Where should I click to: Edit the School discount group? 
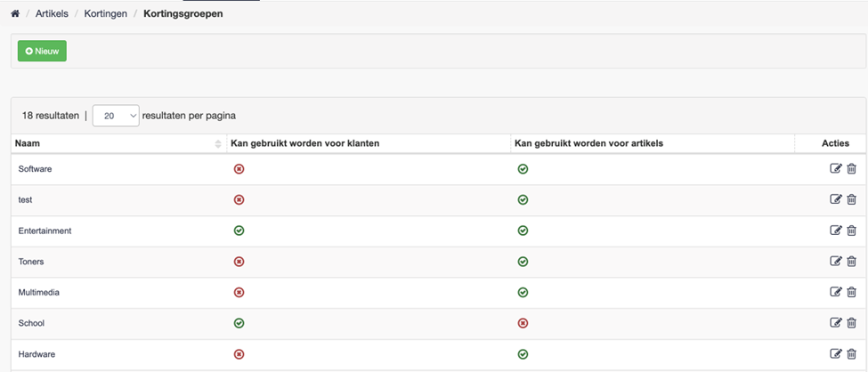(x=836, y=323)
